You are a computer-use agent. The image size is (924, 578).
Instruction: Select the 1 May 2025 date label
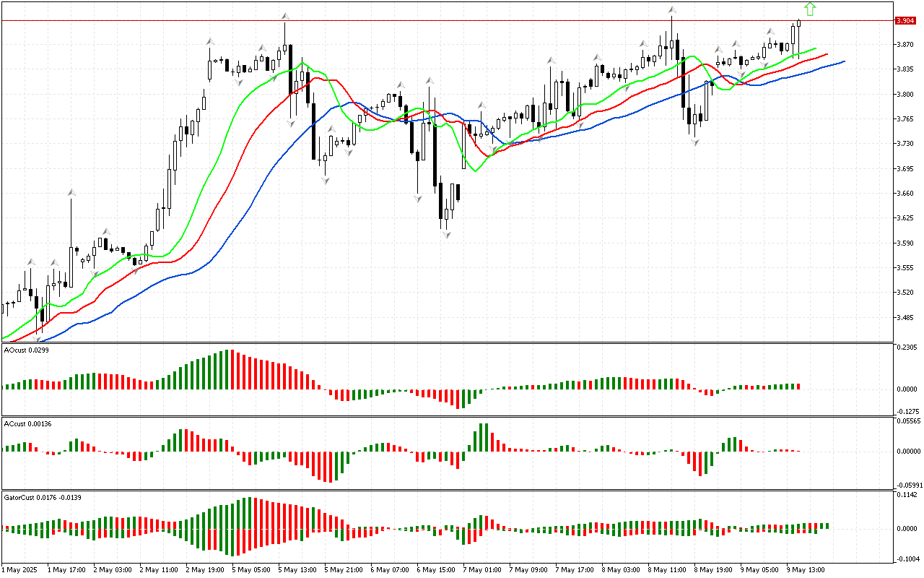(21, 569)
